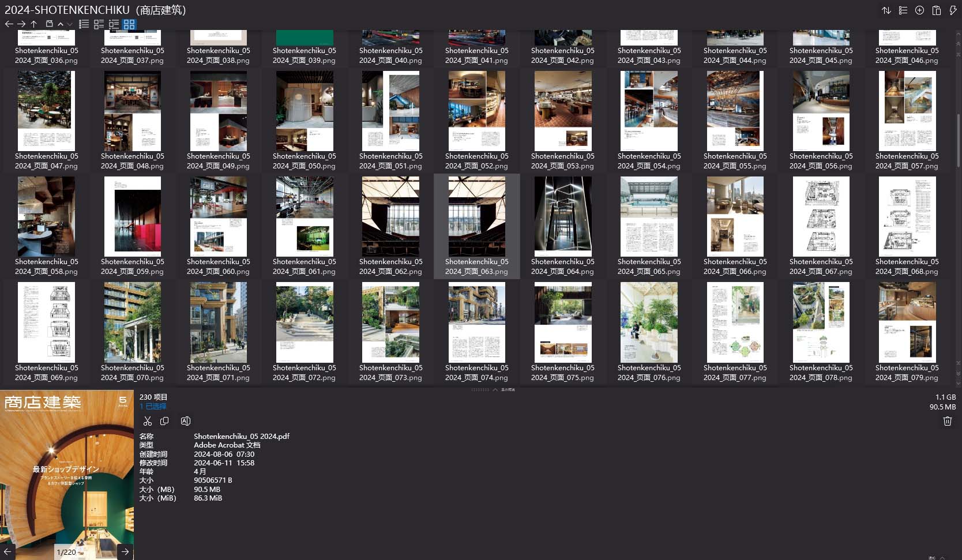Screen dimensions: 962x560
Task: Click the file name 'Shotenkenchiku_05 2024_页面_046.png'
Action: 907,55
